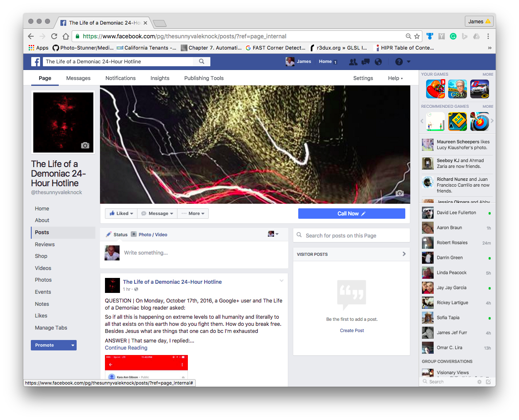Select Reviews in the left sidebar

coord(45,245)
